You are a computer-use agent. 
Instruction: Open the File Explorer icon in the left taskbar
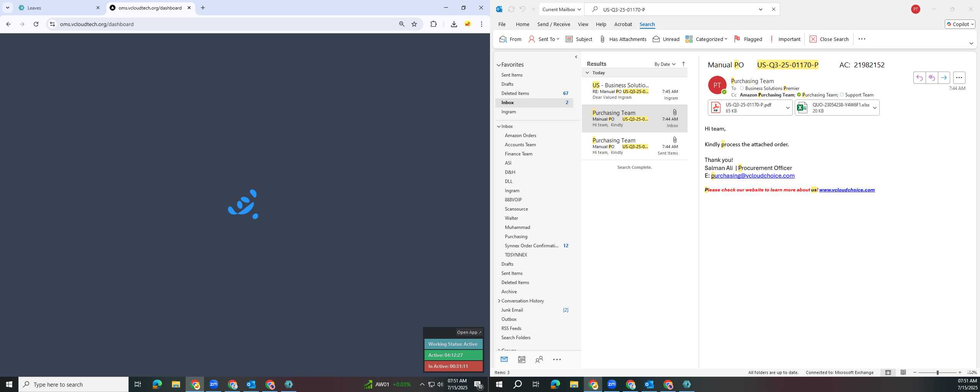176,384
